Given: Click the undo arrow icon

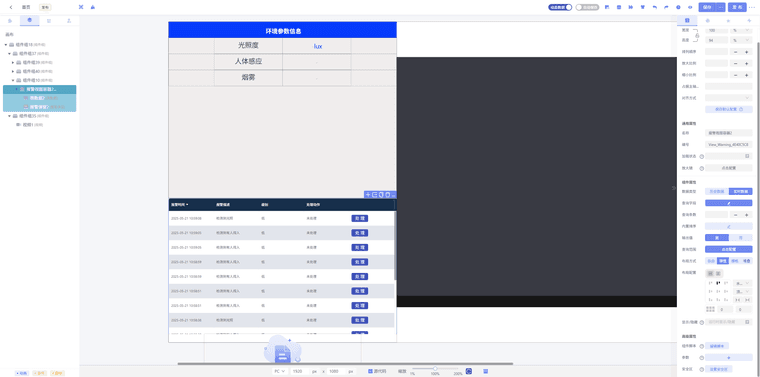Looking at the screenshot, I should [x=655, y=7].
